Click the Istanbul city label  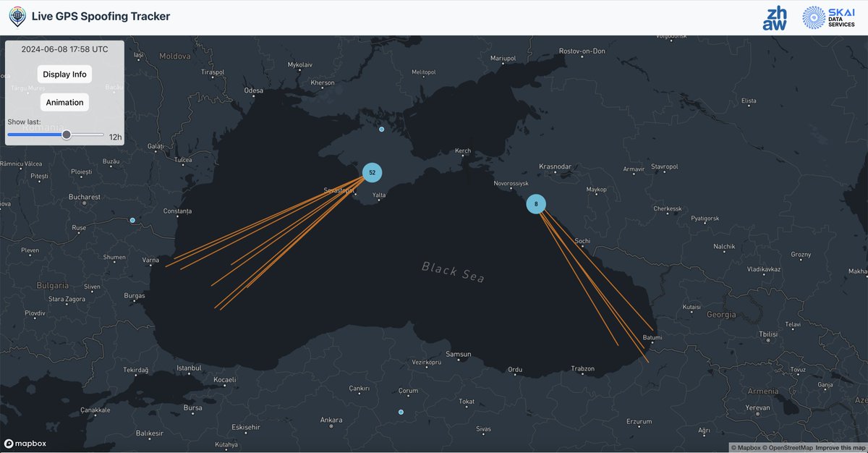click(189, 368)
